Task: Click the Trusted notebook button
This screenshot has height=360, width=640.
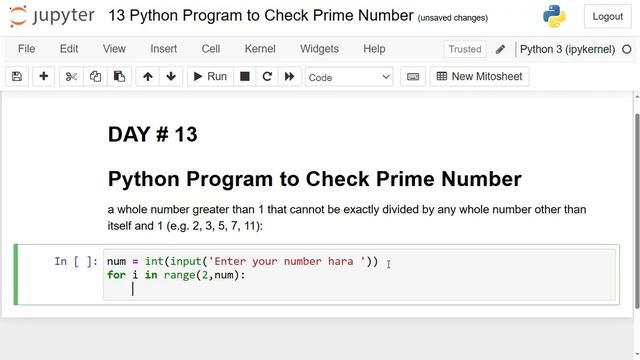Action: pyautogui.click(x=464, y=49)
